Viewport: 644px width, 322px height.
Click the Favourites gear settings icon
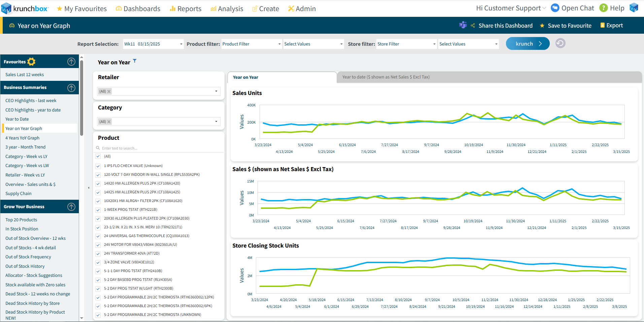click(31, 62)
